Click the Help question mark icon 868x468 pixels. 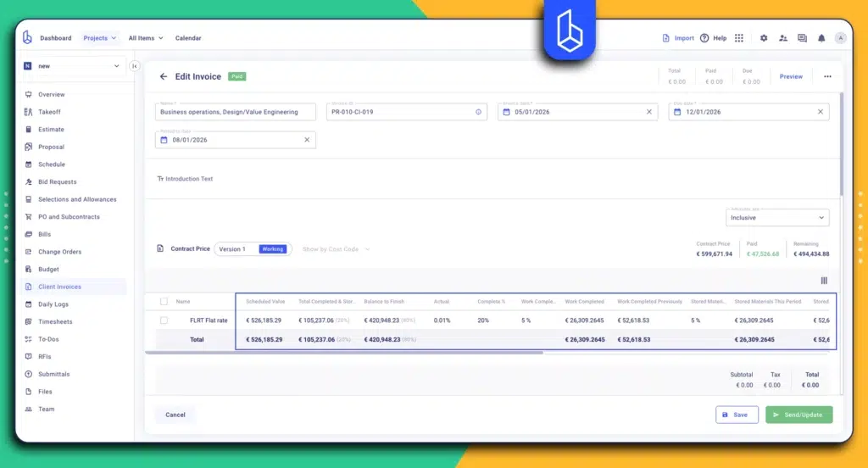point(704,38)
